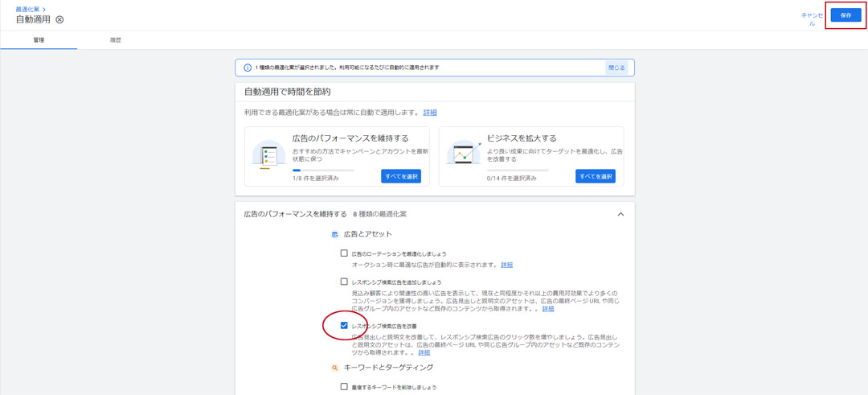Open the 詳細 link under レスポンシブ検索広告を追加しましょう
This screenshot has height=395, width=868.
(x=548, y=309)
